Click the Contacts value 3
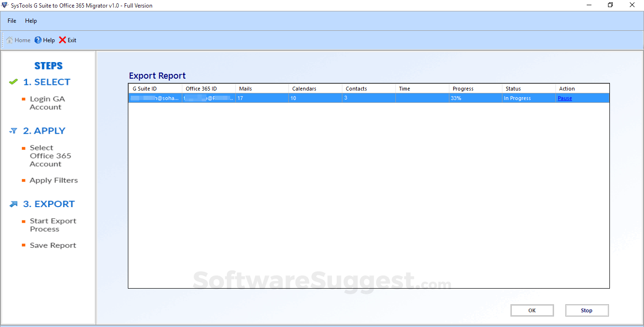Viewport: 644px width, 327px height. point(346,98)
